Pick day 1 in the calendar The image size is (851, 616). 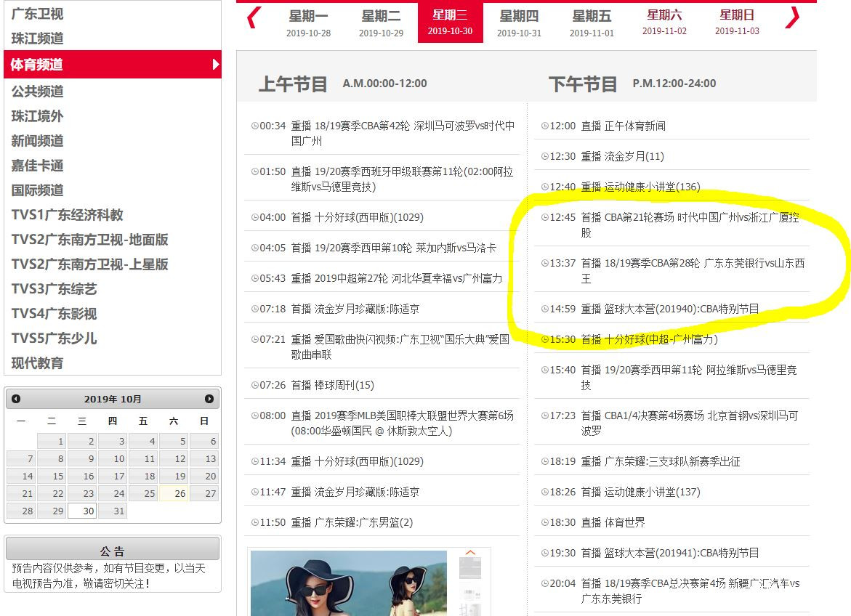(52, 441)
